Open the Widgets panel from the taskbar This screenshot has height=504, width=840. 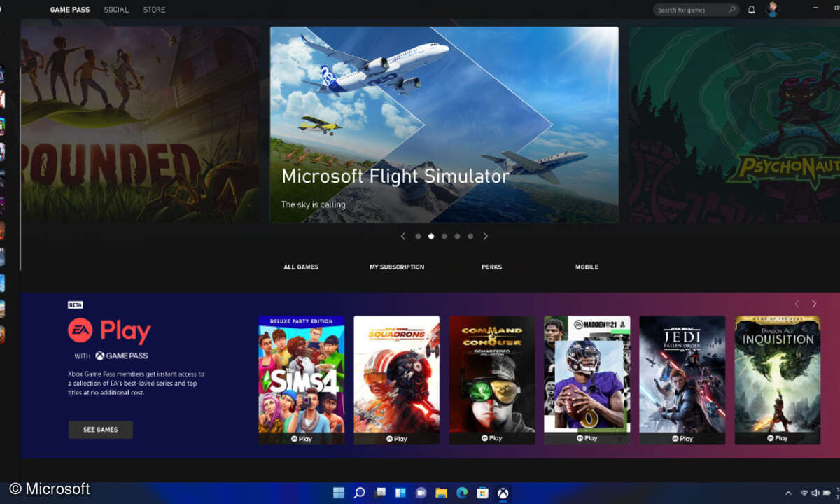tap(400, 493)
